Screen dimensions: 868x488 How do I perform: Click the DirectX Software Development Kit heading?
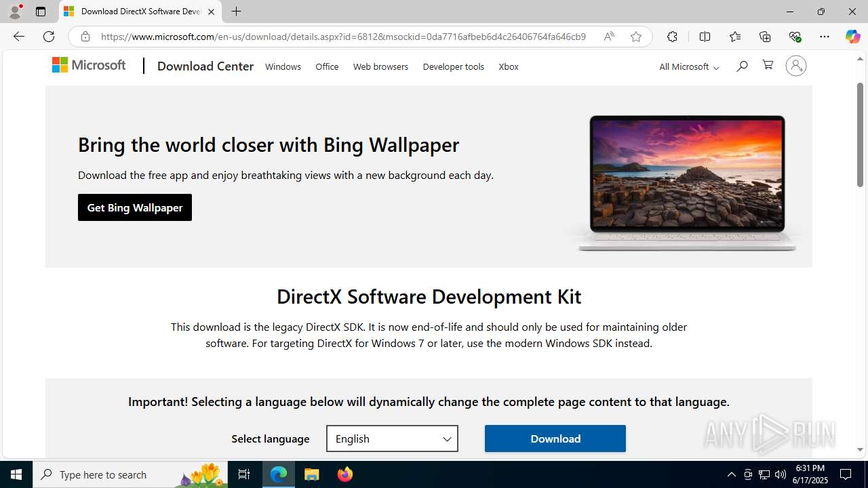(429, 297)
